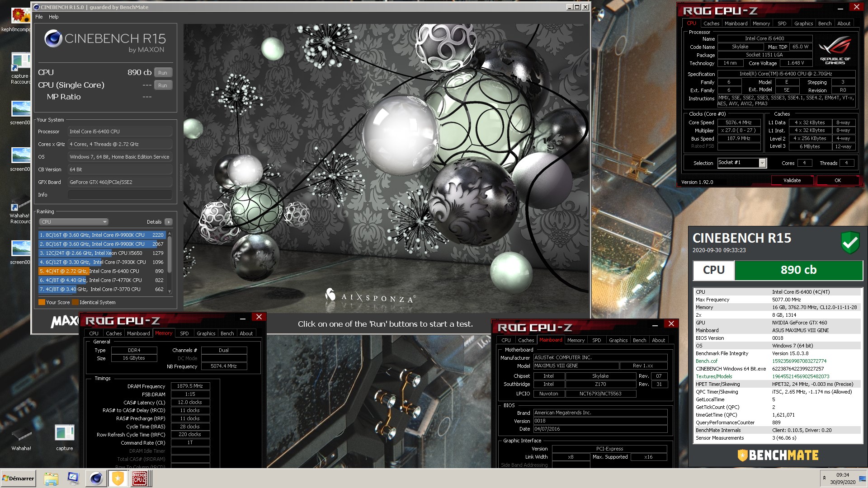The width and height of the screenshot is (868, 488).
Task: Switch to Memory tab in top-right CPU-Z
Action: (761, 23)
